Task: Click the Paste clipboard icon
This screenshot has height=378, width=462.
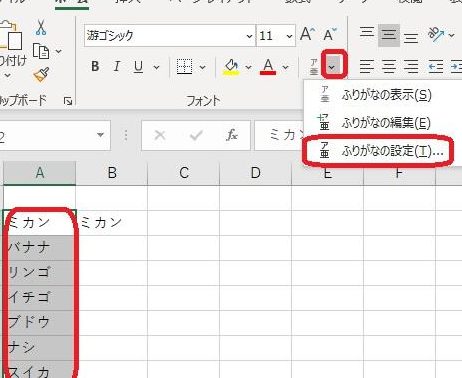Action: tap(11, 35)
